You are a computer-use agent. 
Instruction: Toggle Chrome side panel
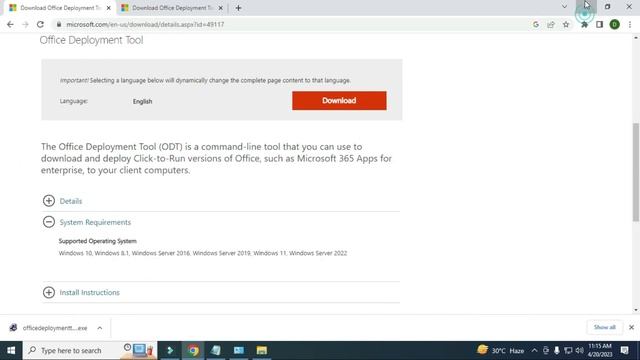click(x=599, y=24)
